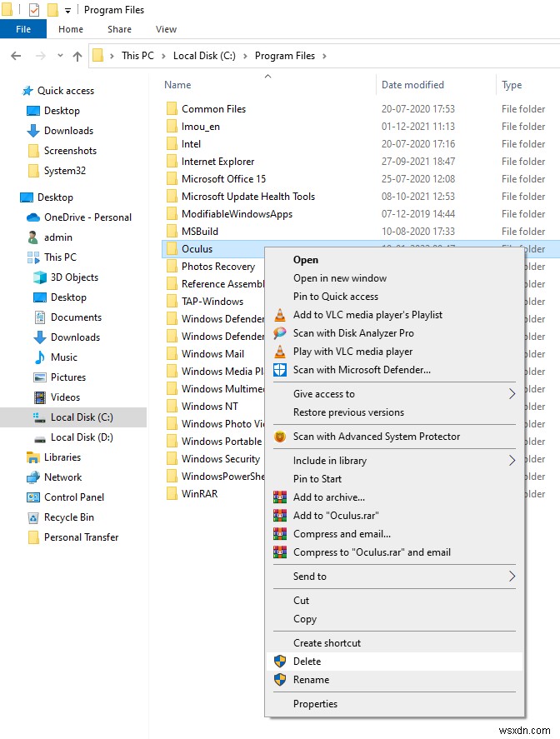This screenshot has width=560, height=739.
Task: Click WinRAR icon beside Add to "Oculus.rar"
Action: (280, 515)
